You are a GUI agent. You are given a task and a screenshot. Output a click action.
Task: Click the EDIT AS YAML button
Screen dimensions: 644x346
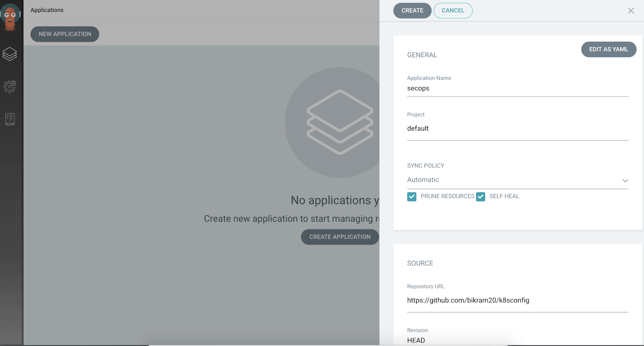(x=608, y=49)
